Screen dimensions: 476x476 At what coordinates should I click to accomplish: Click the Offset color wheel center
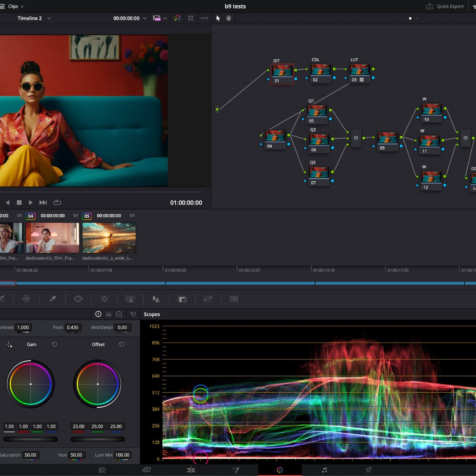98,384
